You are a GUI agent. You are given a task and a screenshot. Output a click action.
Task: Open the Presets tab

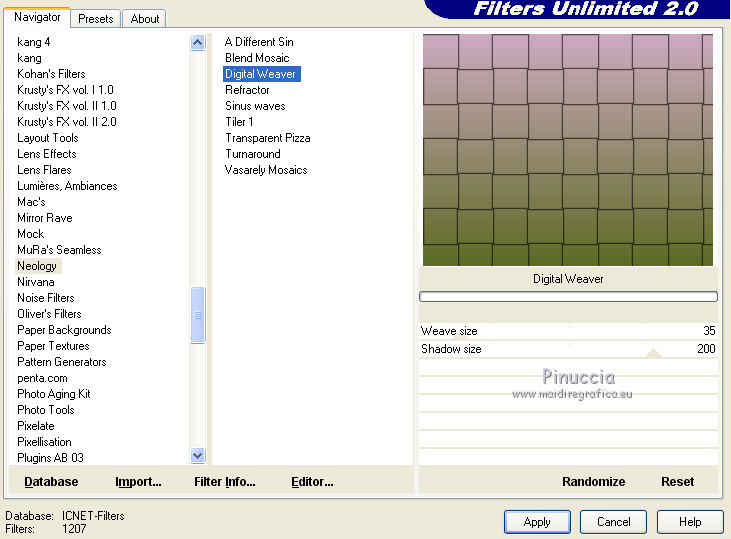pyautogui.click(x=96, y=19)
